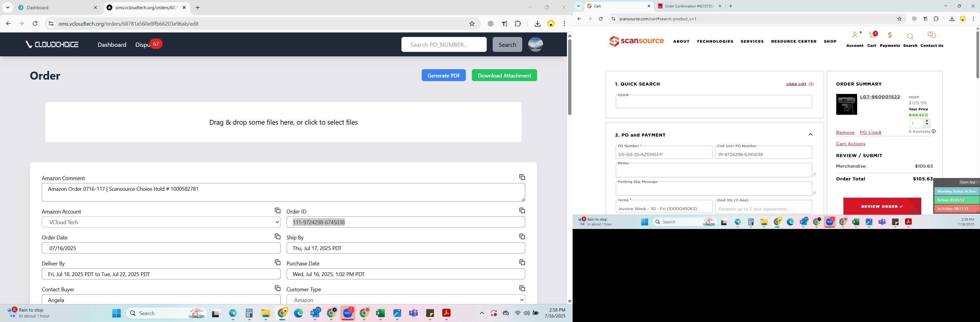Copy the Amazon Comment field value

[522, 177]
